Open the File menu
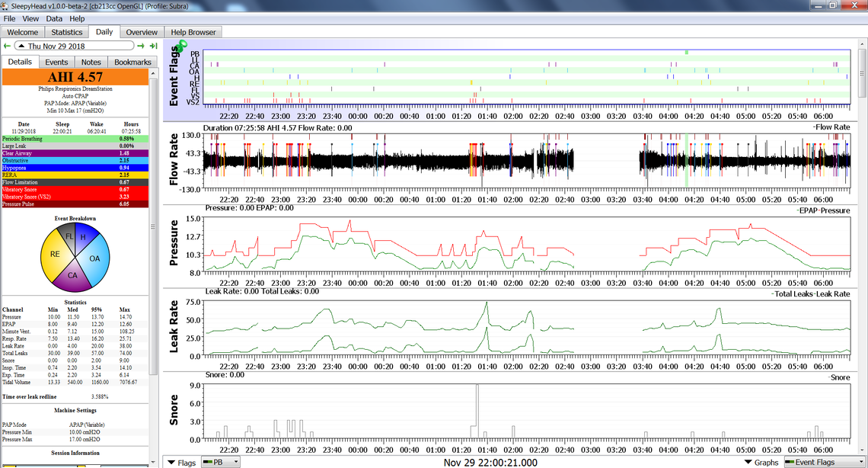Screen dimensions: 868x468 (9, 18)
